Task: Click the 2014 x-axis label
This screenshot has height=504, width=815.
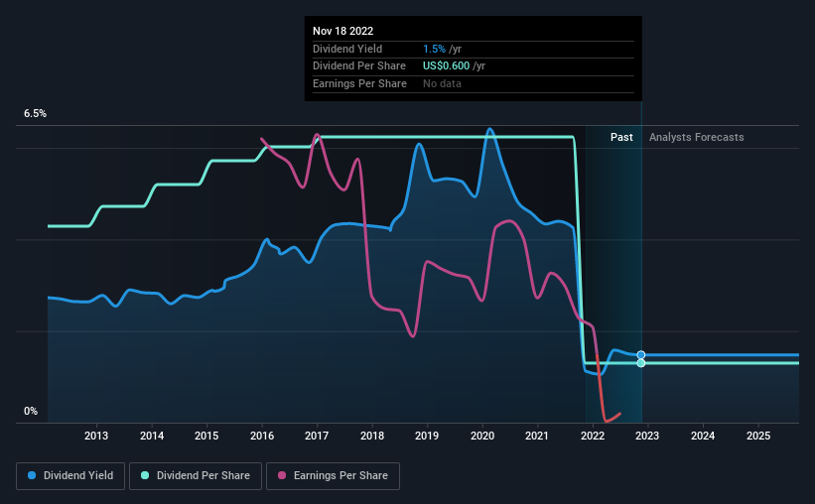Action: tap(152, 436)
